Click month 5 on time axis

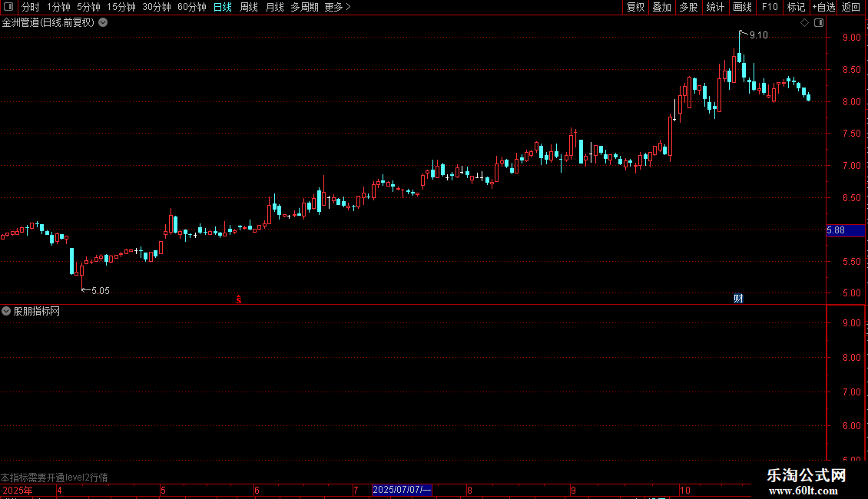pos(163,490)
